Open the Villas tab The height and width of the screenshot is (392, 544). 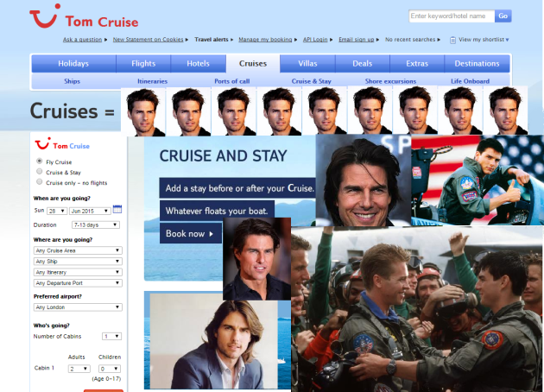coord(307,64)
